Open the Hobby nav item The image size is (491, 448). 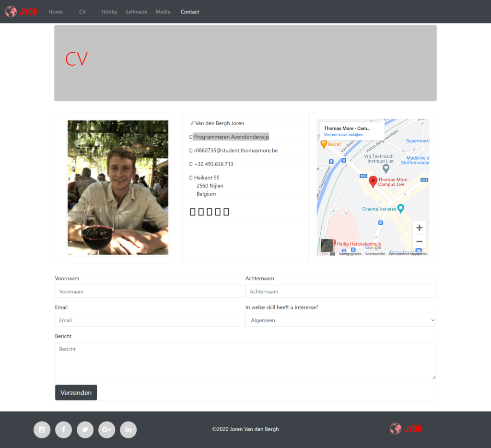click(x=109, y=12)
